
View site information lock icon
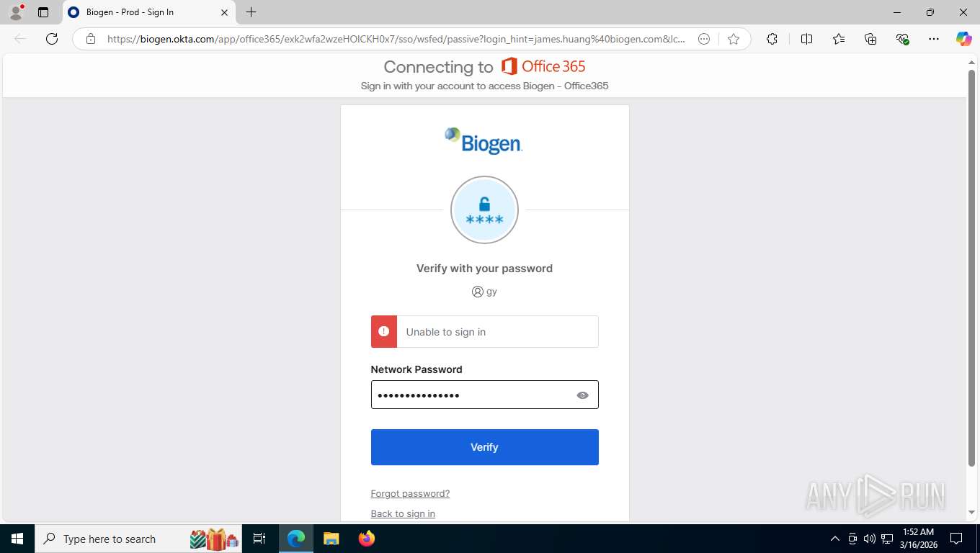91,39
